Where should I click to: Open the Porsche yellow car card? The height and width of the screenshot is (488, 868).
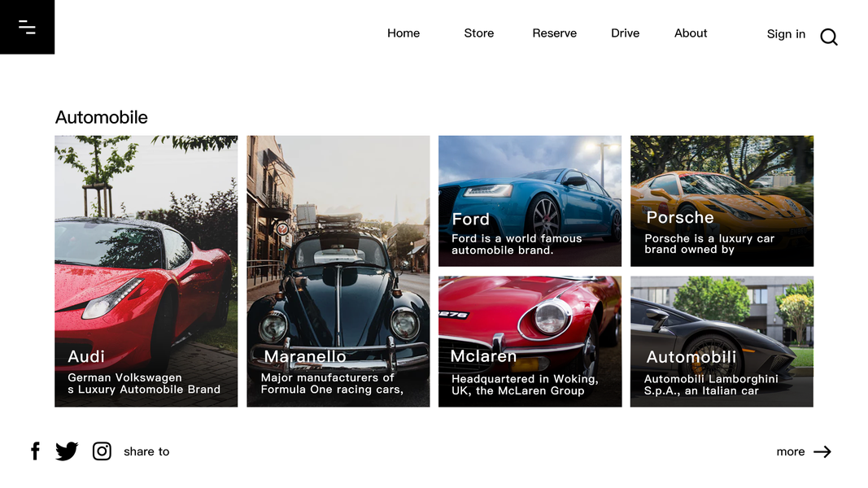[722, 201]
